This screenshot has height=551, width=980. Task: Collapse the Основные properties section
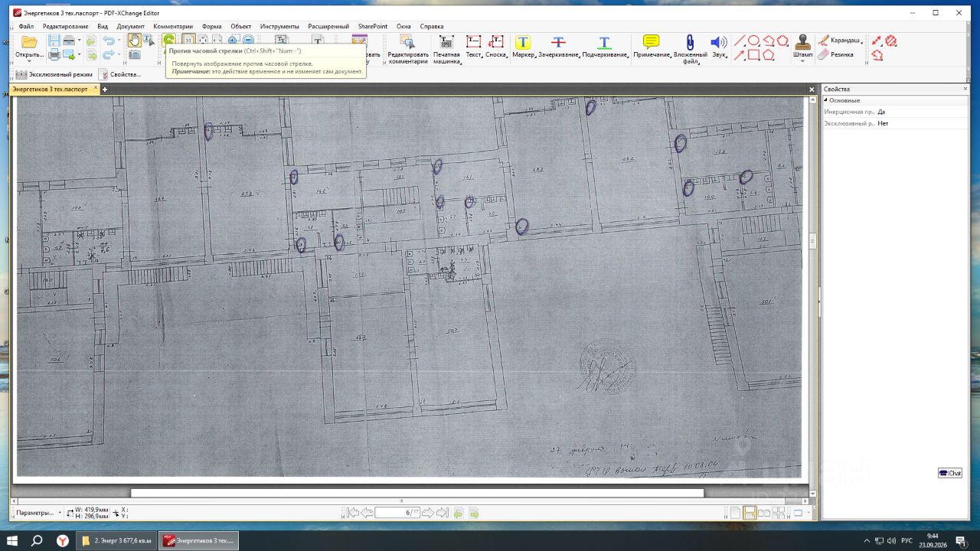click(x=826, y=100)
